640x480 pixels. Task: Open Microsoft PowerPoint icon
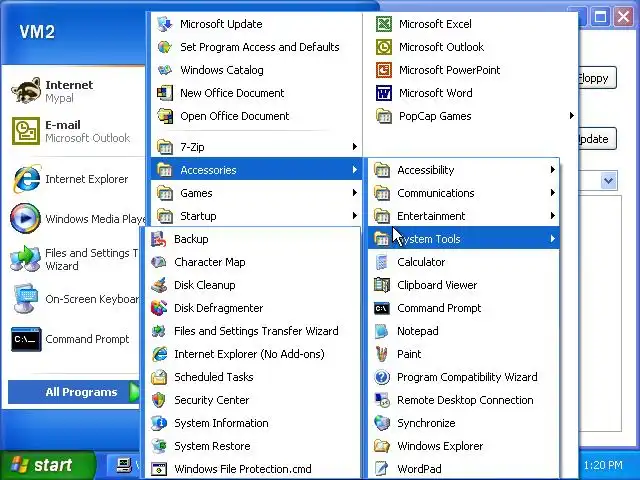pyautogui.click(x=383, y=70)
